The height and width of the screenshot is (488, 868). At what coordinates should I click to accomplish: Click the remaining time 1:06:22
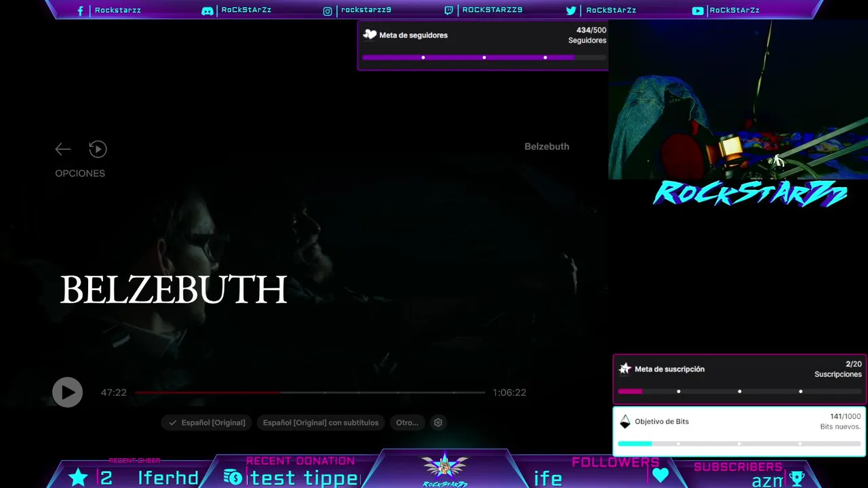(509, 392)
